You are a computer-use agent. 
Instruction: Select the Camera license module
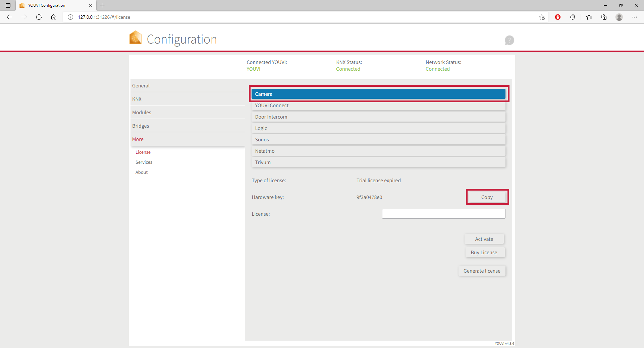(378, 94)
